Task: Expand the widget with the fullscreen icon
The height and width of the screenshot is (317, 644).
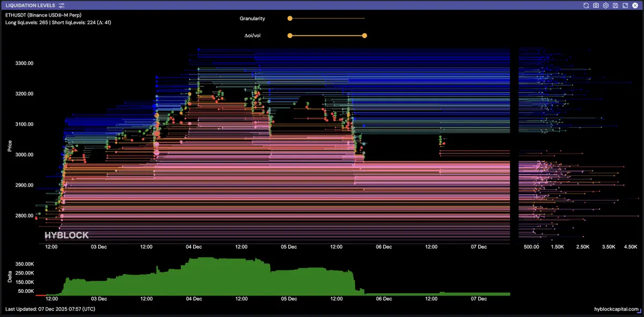Action: tap(625, 5)
